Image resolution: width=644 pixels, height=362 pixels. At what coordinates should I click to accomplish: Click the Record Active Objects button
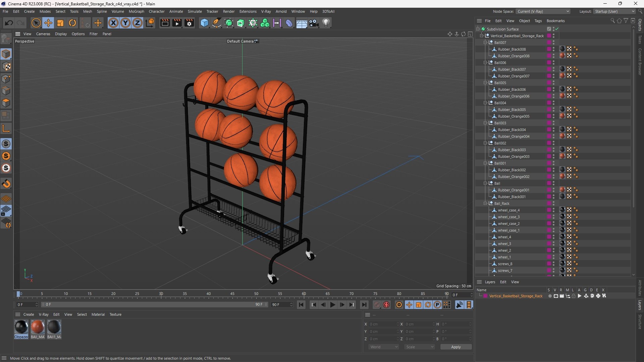pos(377,305)
